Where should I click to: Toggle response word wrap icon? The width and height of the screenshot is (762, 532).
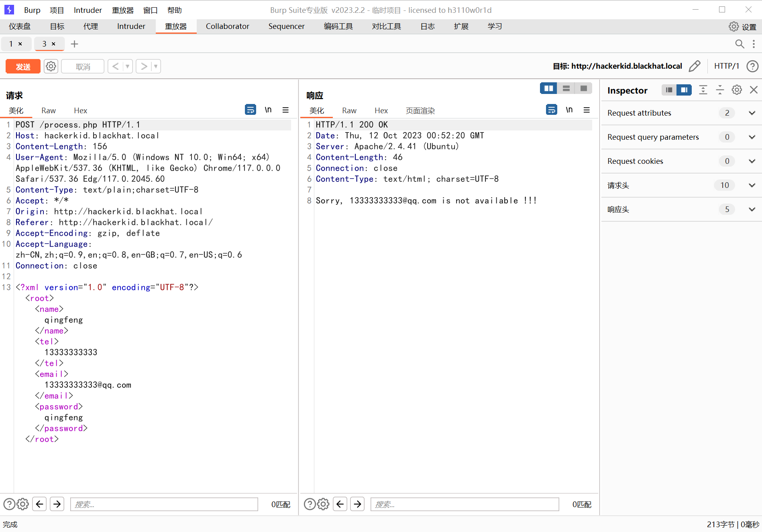552,110
